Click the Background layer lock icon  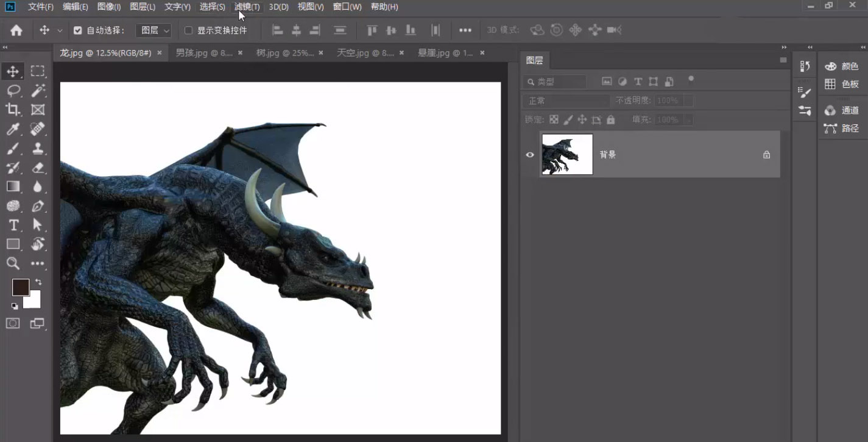766,155
